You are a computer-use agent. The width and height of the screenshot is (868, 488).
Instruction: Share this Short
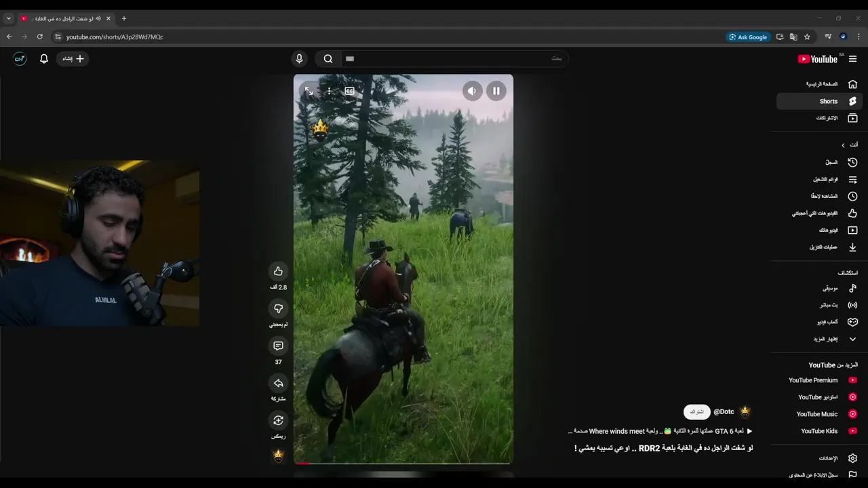[278, 383]
